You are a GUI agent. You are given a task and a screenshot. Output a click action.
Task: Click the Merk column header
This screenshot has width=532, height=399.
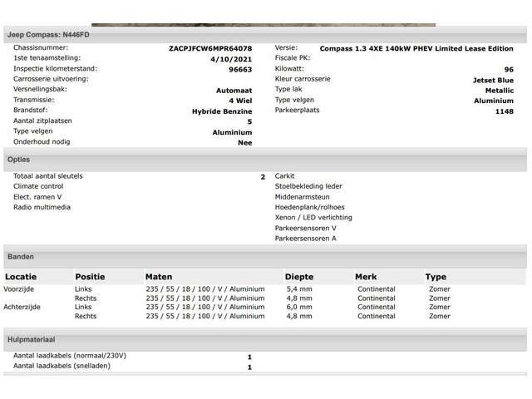366,277
